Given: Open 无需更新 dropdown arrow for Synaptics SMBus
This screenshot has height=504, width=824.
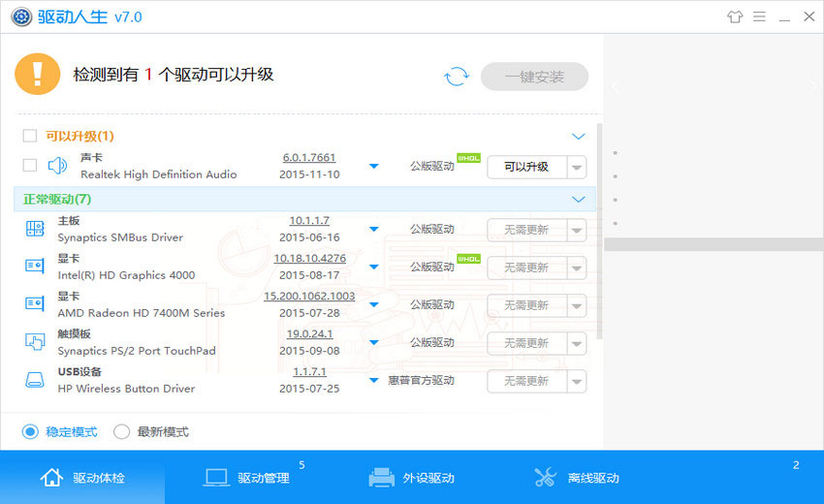Looking at the screenshot, I should 577,230.
